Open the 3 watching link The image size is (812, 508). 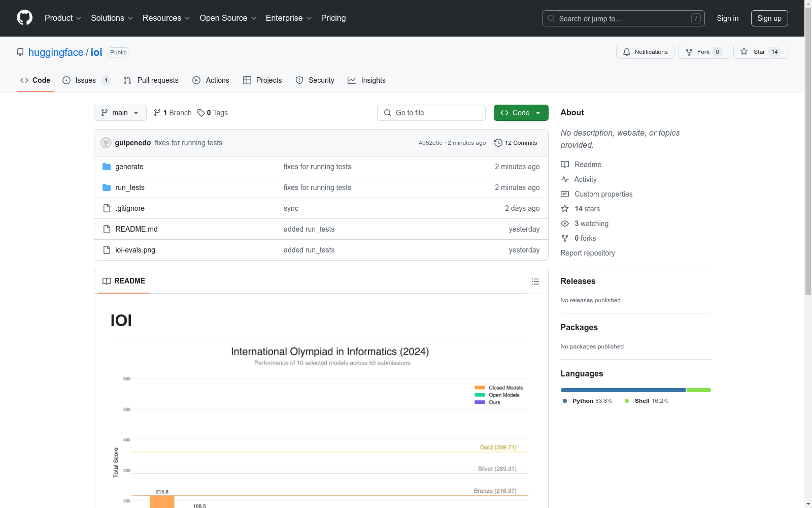[585, 224]
